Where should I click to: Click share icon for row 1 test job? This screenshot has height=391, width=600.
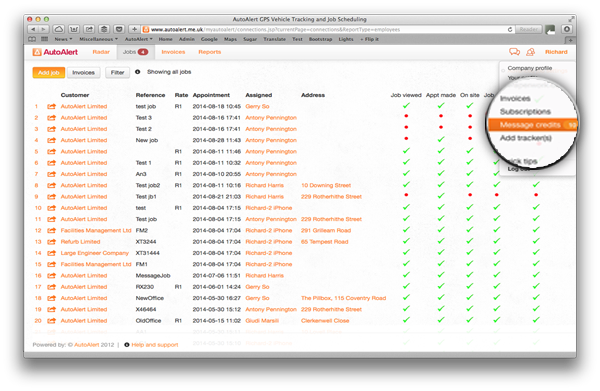[x=51, y=106]
